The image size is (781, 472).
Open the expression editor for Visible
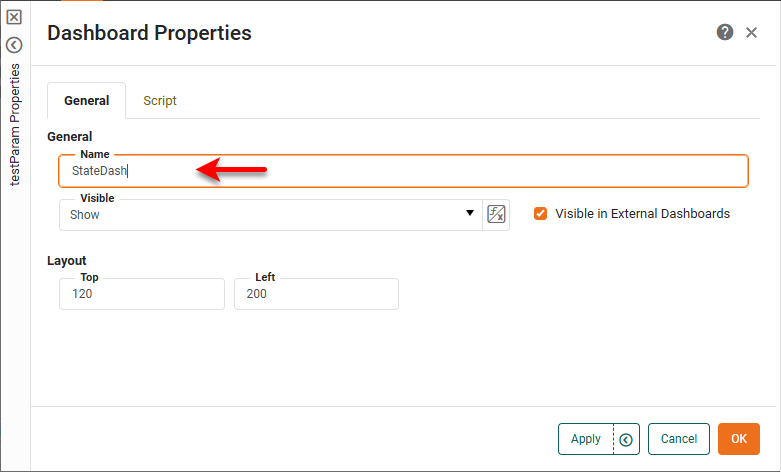pyautogui.click(x=496, y=214)
